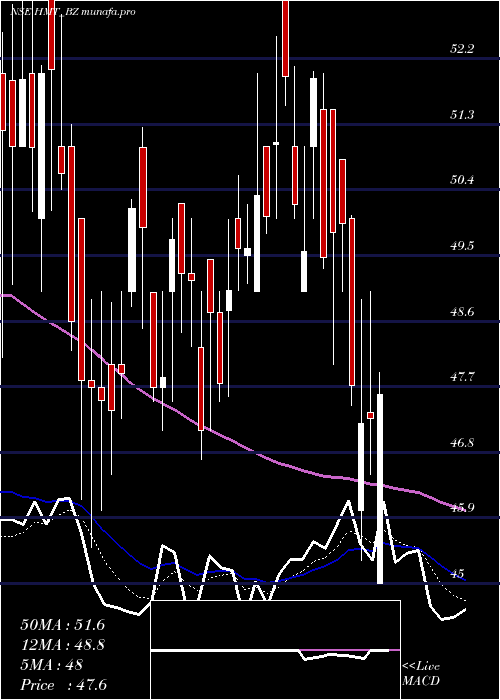Click the 46.8 price axis label

(x=462, y=443)
